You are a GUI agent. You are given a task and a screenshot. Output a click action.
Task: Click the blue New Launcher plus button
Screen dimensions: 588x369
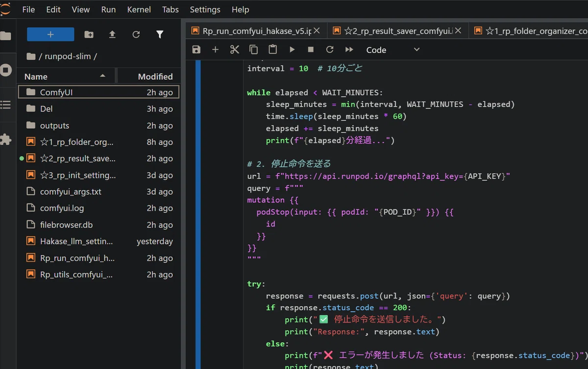pyautogui.click(x=50, y=34)
